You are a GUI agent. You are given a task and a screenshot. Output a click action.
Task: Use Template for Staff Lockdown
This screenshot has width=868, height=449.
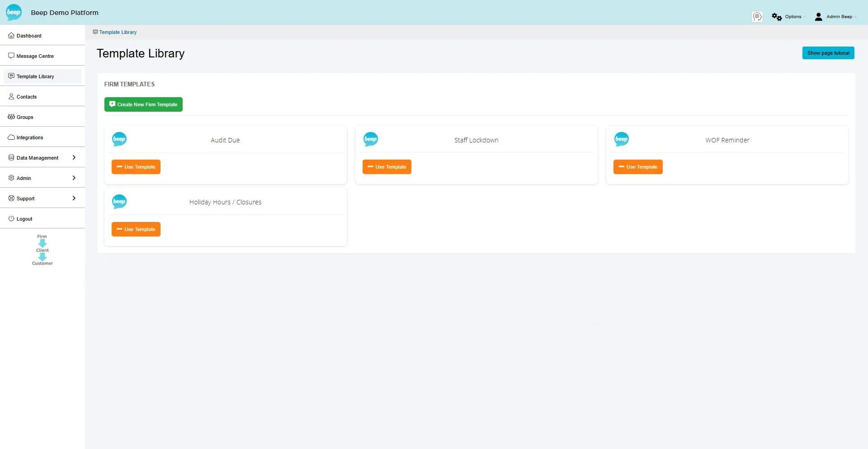pos(387,166)
